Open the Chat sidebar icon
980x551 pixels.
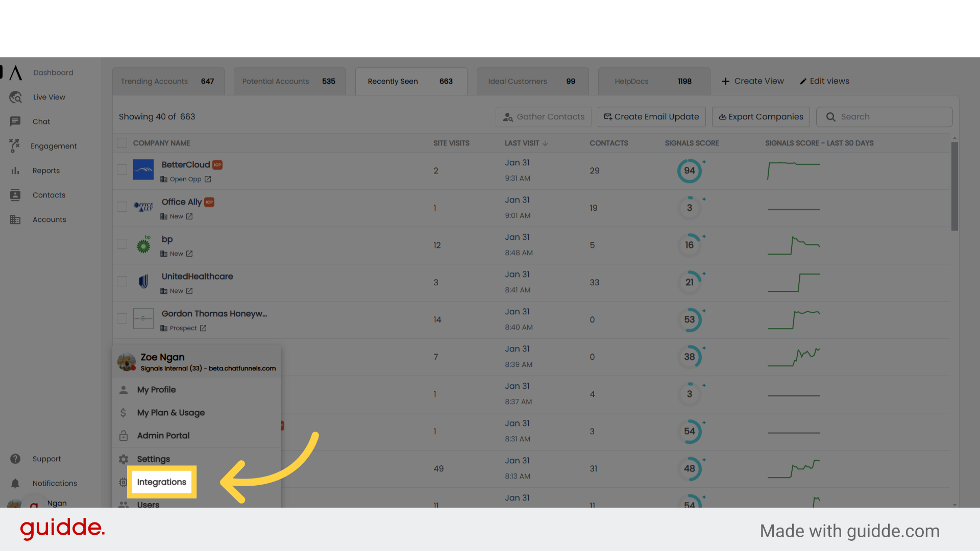15,121
